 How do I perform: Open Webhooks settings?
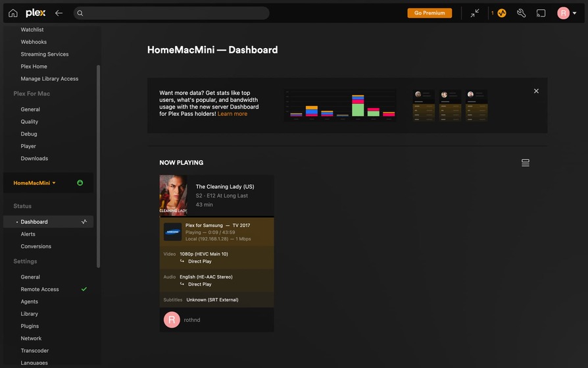tap(34, 42)
